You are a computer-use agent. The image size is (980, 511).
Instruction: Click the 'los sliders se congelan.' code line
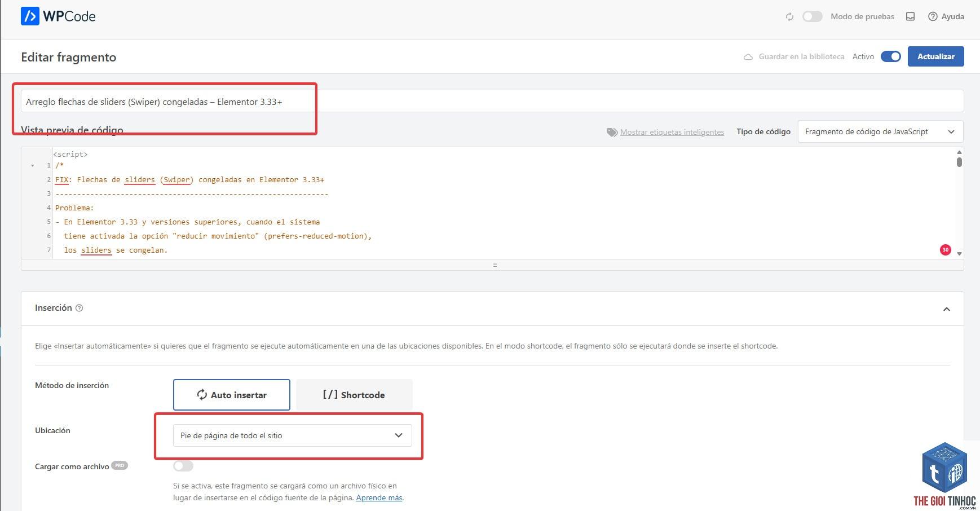116,250
